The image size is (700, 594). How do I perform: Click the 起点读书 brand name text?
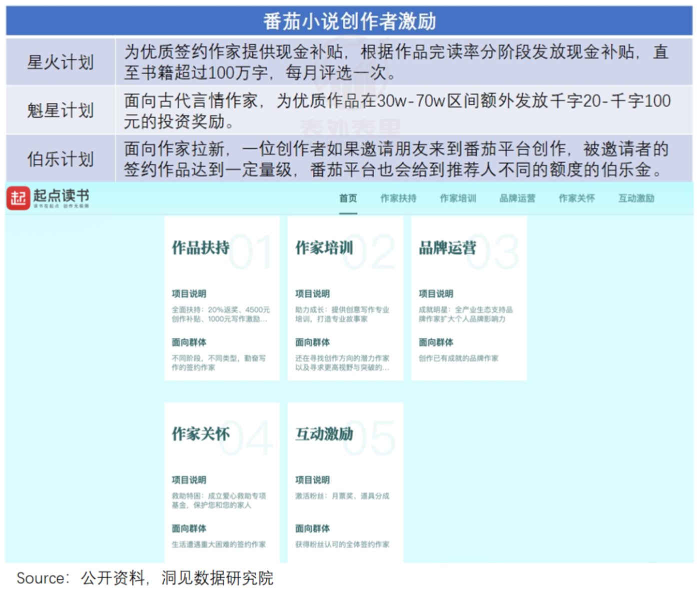[61, 195]
